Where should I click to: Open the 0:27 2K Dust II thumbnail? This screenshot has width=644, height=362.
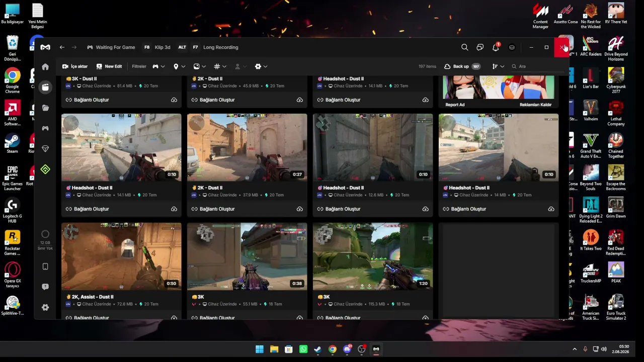click(247, 147)
